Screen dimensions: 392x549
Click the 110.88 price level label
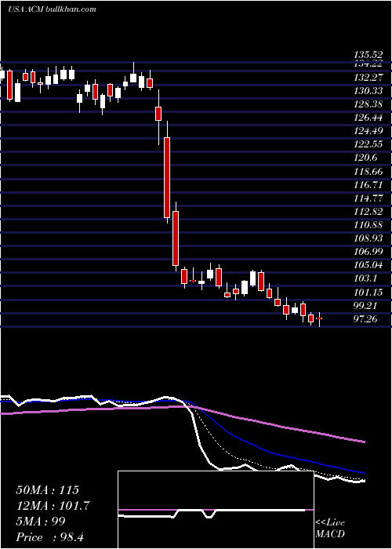tap(368, 225)
